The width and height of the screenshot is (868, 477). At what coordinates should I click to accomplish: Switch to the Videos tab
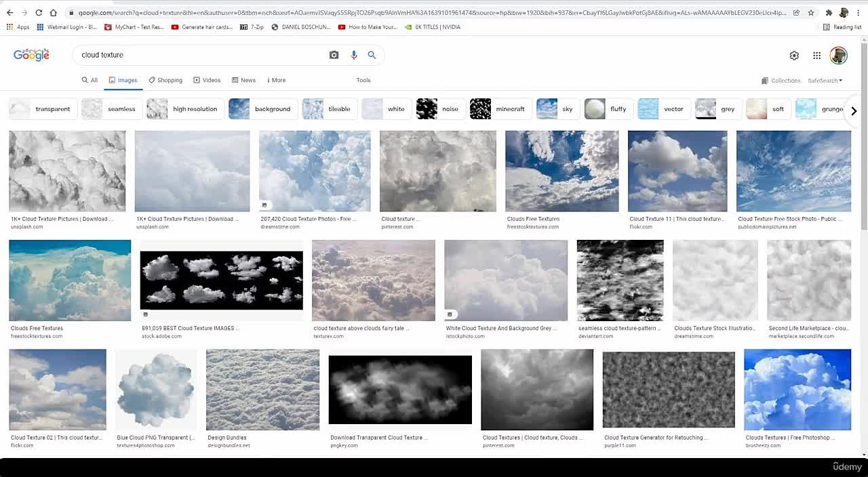pos(207,80)
